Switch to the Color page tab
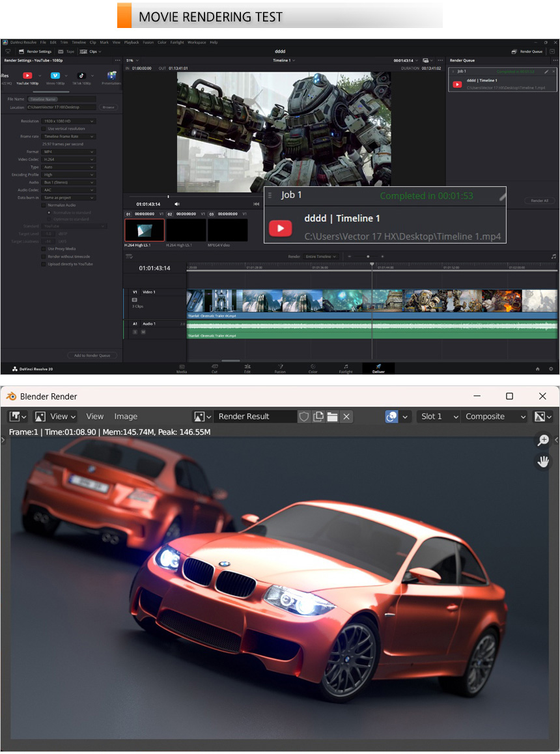 click(x=313, y=369)
